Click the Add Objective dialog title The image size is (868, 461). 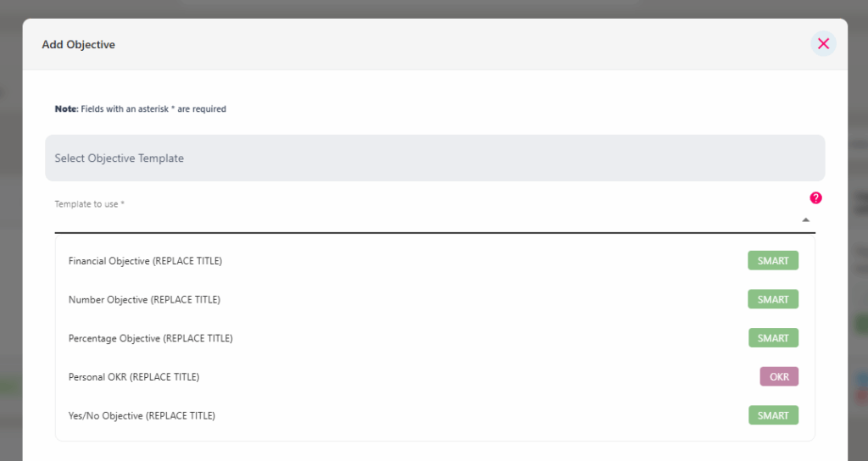(79, 45)
